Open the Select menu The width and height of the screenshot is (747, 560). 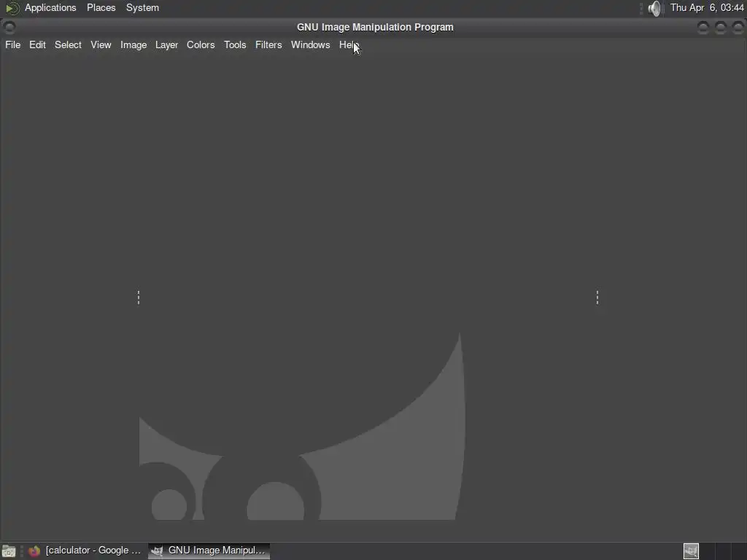pos(68,44)
